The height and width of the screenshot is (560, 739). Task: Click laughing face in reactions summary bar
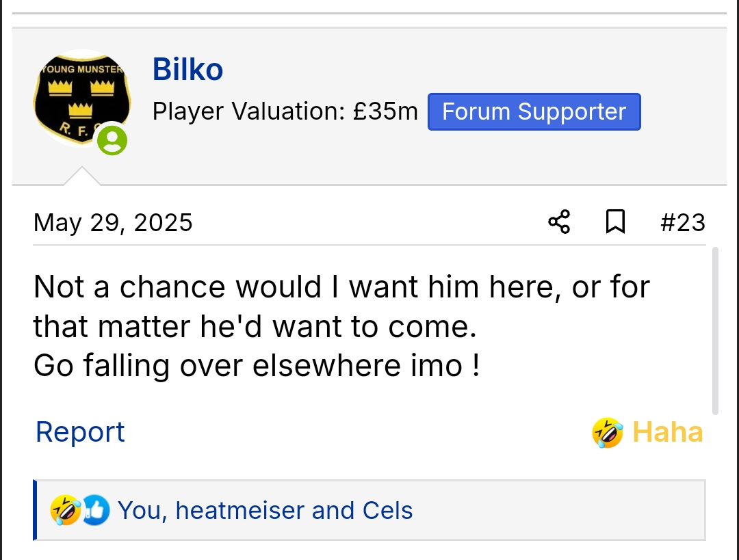pos(65,511)
